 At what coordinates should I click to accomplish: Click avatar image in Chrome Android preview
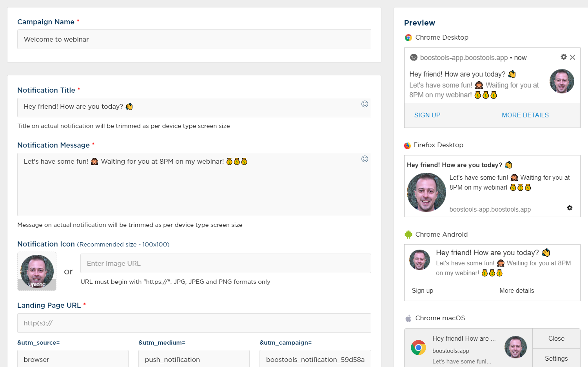tap(419, 260)
